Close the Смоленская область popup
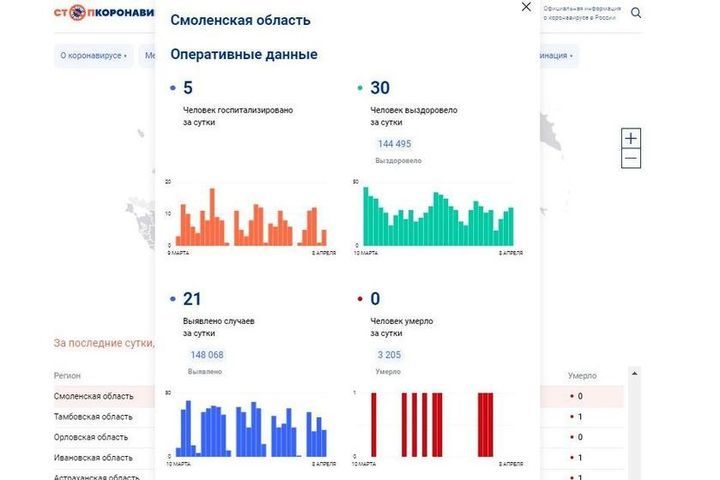This screenshot has height=480, width=720. (526, 7)
